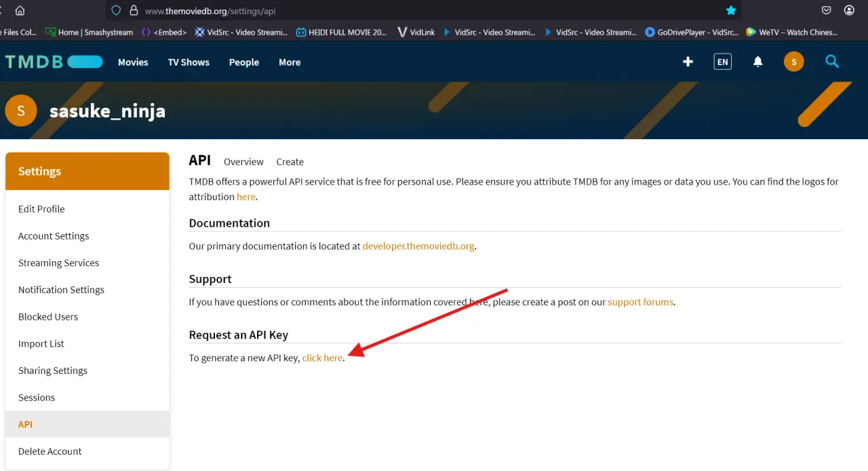Viewport: 868px width, 471px height.
Task: Open Sessions settings
Action: (87, 398)
